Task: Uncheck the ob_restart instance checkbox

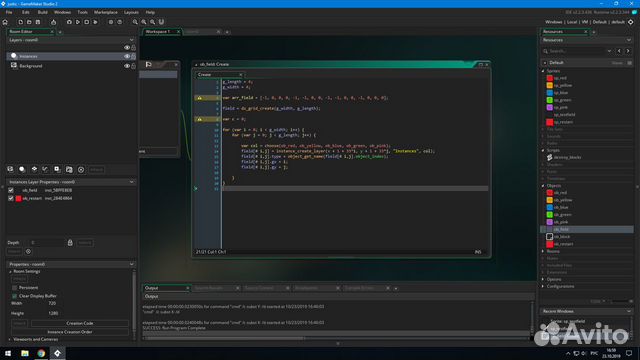Action: coord(11,198)
